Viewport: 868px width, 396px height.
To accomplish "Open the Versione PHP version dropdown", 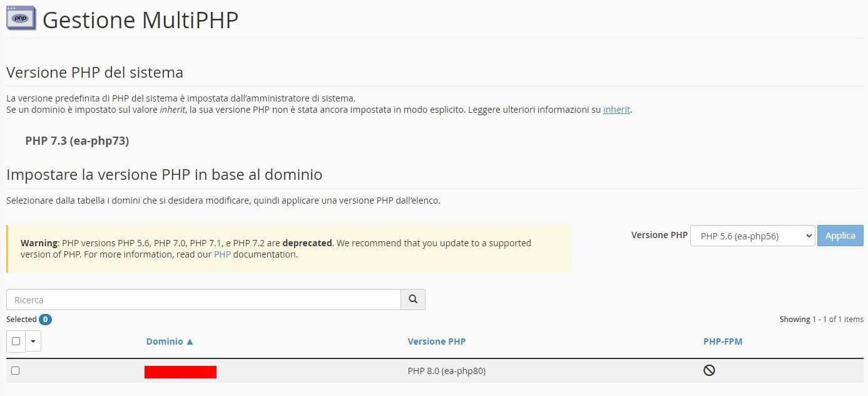I will coord(752,236).
